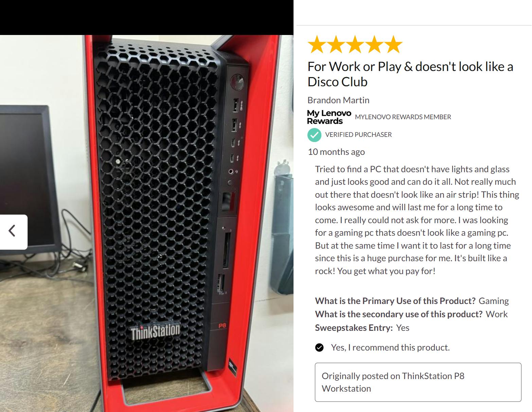Click the black recommend checkmark icon
The height and width of the screenshot is (412, 532).
point(319,347)
